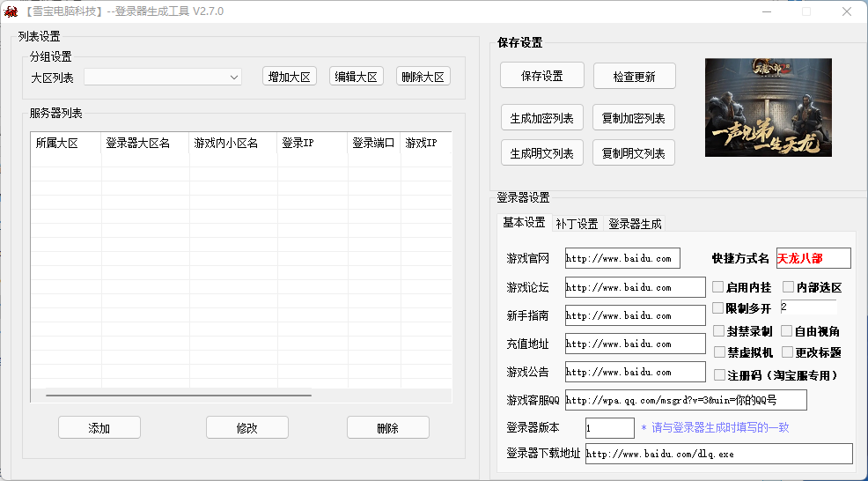Toggle the 封禁录制 checkbox
This screenshot has height=481, width=868.
(718, 331)
